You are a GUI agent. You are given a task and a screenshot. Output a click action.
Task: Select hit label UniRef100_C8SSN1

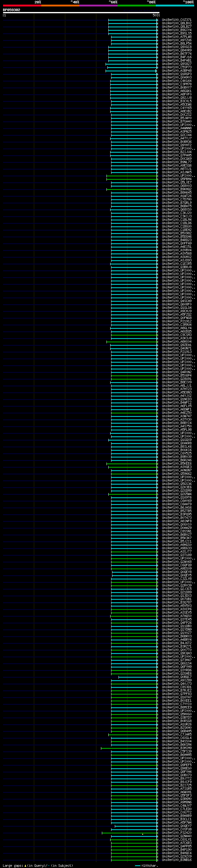tap(176, 531)
